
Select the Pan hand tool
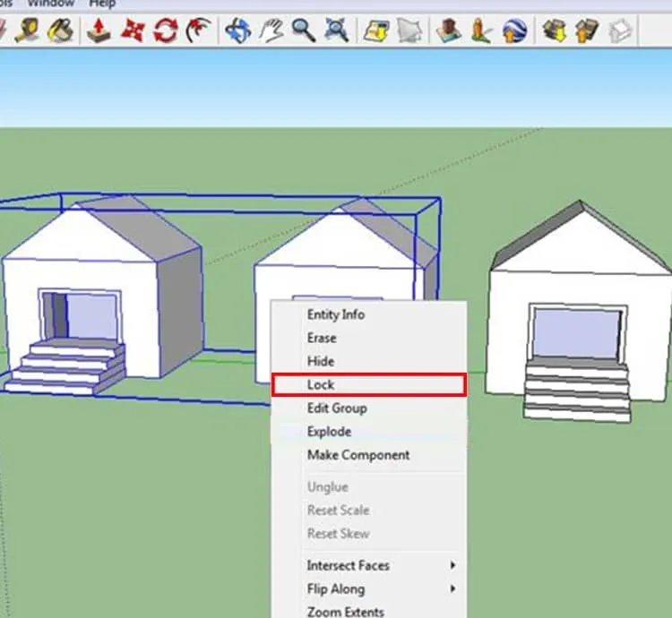click(271, 30)
